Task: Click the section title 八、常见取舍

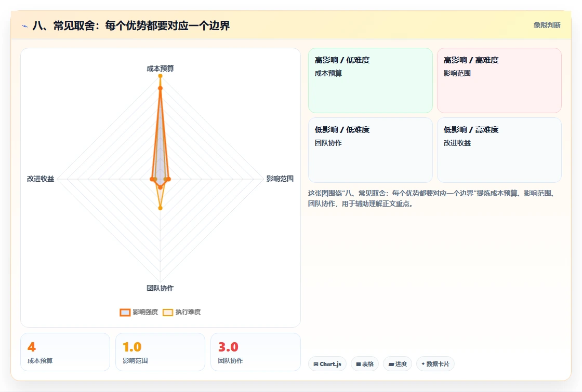Action: tap(131, 25)
